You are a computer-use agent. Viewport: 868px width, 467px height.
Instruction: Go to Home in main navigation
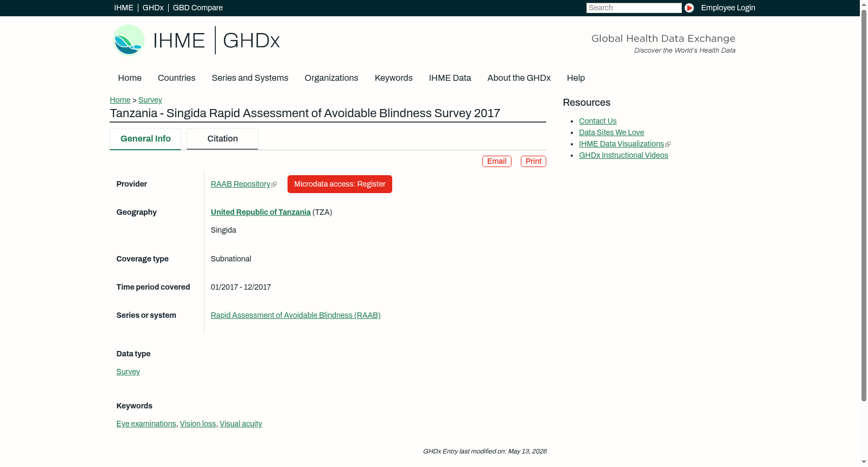[x=130, y=78]
